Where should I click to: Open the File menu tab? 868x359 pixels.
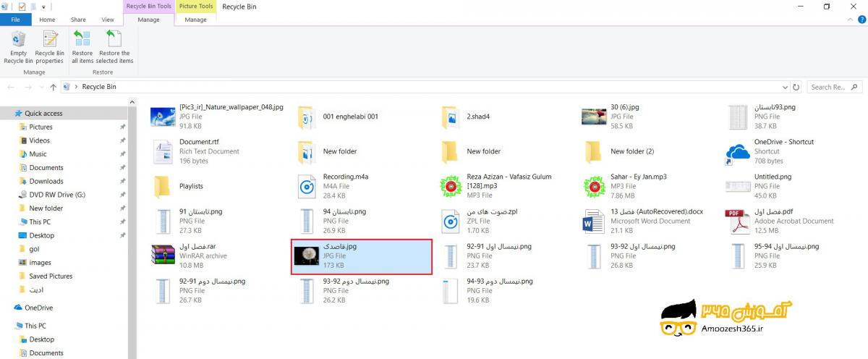[x=15, y=20]
